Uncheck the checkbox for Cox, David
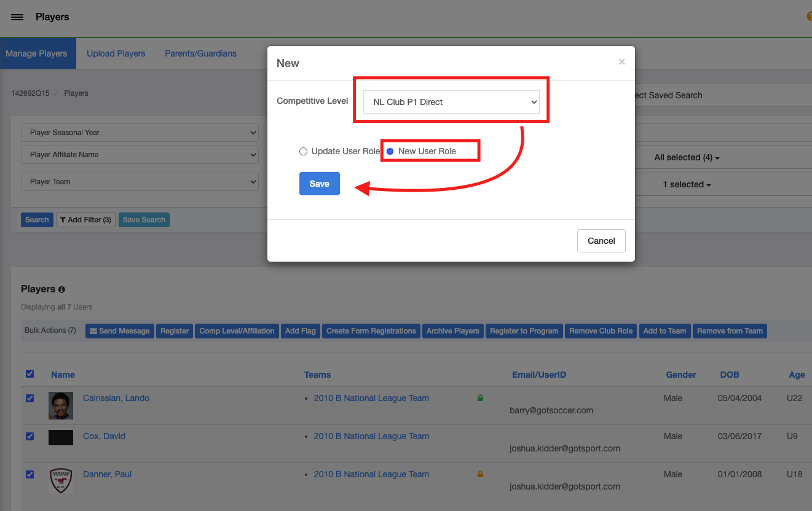 (x=30, y=436)
